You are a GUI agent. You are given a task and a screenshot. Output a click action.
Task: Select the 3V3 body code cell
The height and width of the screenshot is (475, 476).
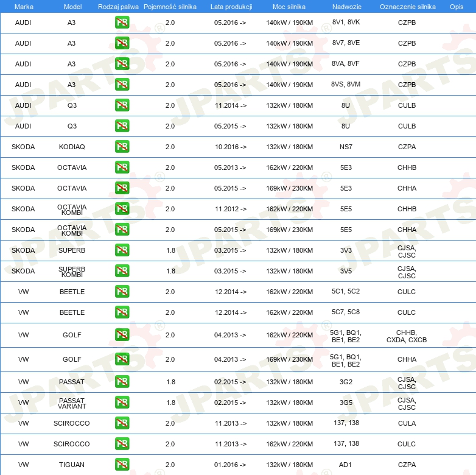[346, 250]
